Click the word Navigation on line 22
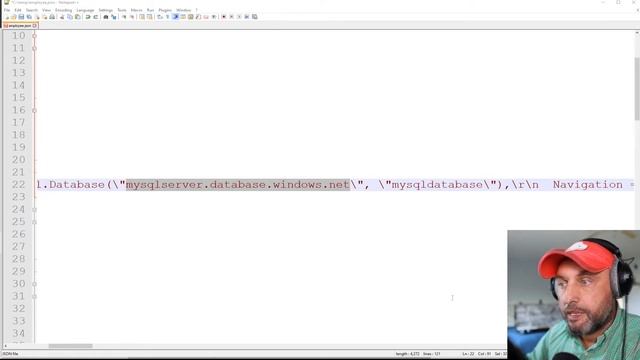 coord(588,184)
